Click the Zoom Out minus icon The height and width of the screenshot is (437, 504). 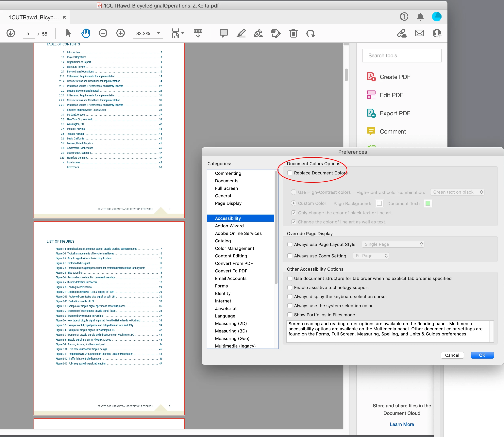(x=103, y=33)
